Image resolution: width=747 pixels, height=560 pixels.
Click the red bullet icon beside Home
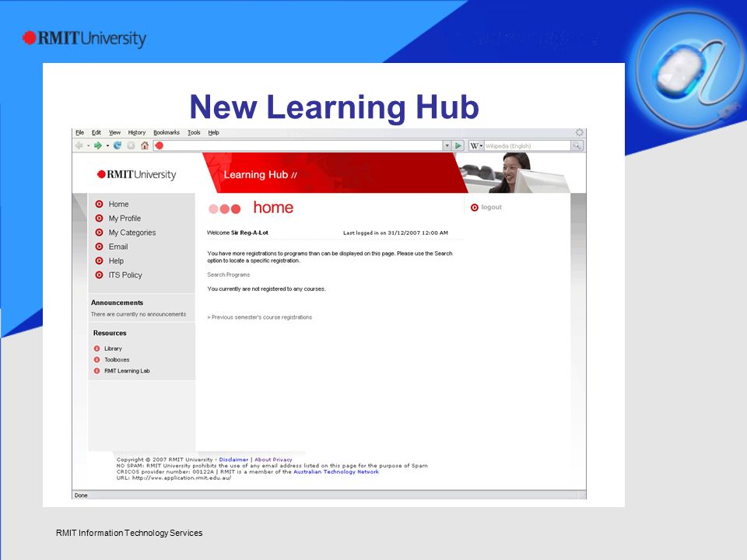coord(99,205)
